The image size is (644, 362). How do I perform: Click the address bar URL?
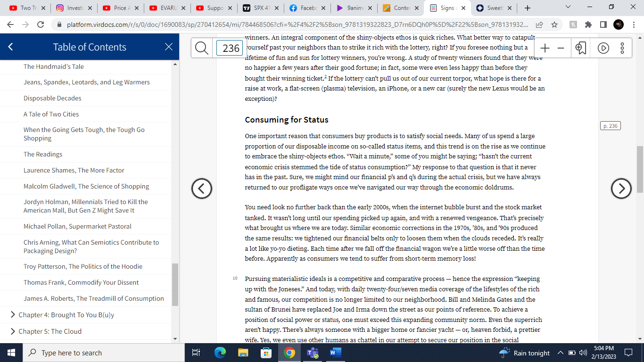pyautogui.click(x=297, y=25)
